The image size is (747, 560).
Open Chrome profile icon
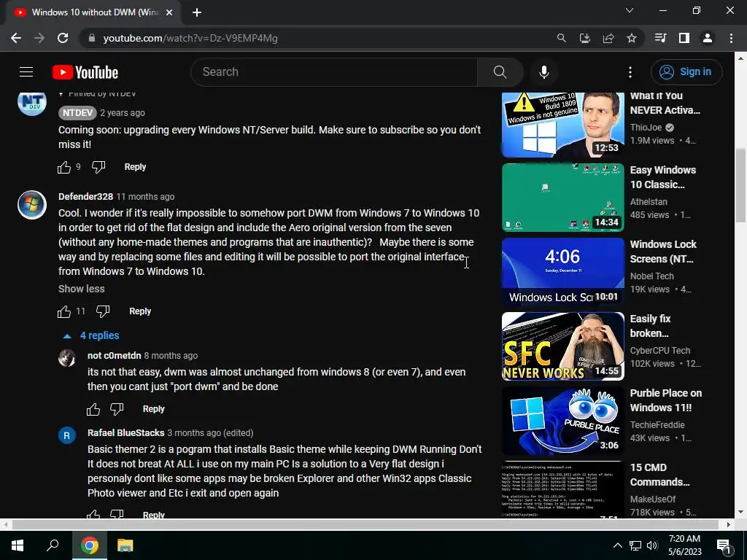708,38
